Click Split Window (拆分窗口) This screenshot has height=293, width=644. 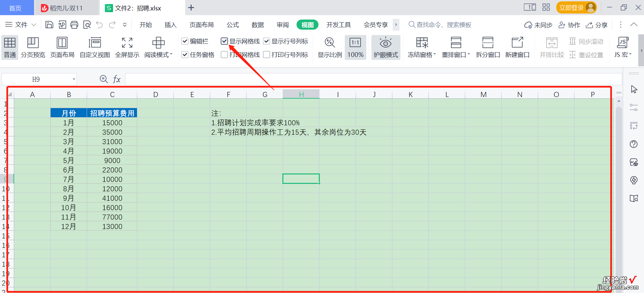click(x=488, y=47)
